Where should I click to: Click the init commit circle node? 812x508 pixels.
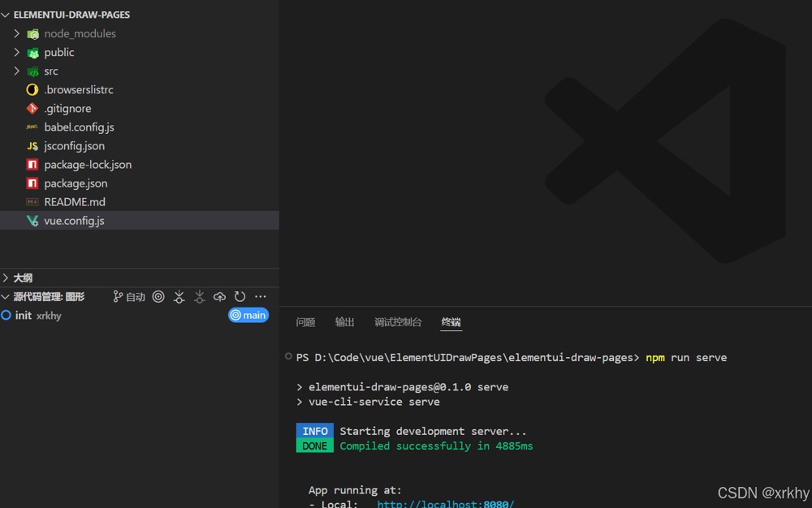point(6,315)
